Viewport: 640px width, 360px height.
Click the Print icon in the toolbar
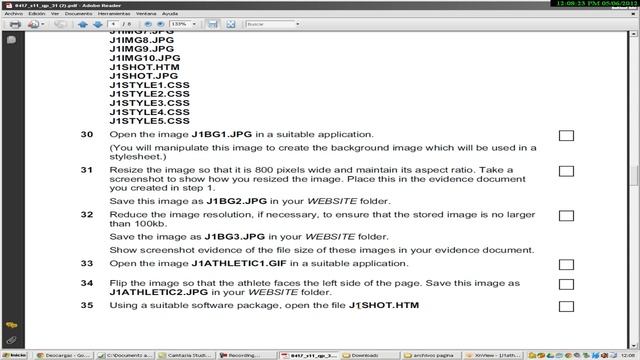pyautogui.click(x=15, y=24)
